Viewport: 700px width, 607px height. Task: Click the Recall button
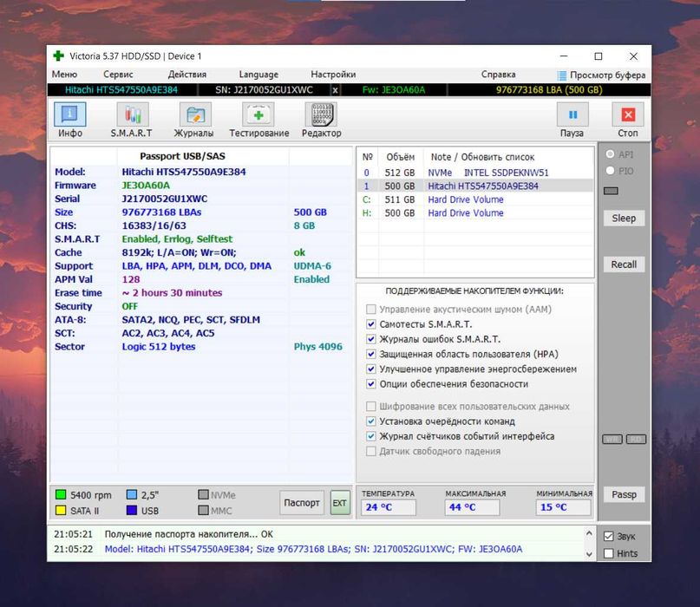click(624, 264)
